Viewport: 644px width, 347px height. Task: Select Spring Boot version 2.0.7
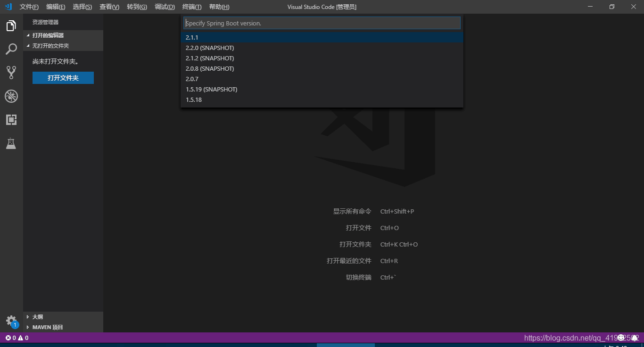pos(322,79)
